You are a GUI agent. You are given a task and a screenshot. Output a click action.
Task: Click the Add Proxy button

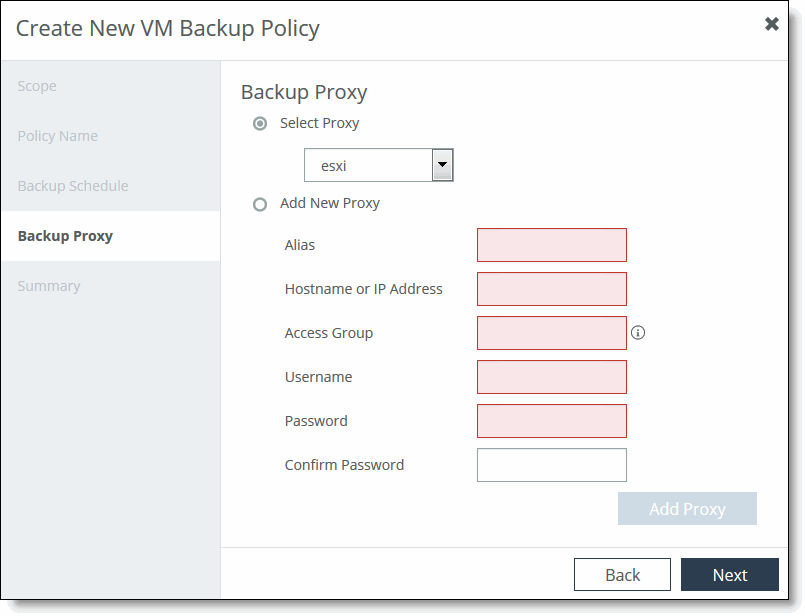(x=687, y=509)
